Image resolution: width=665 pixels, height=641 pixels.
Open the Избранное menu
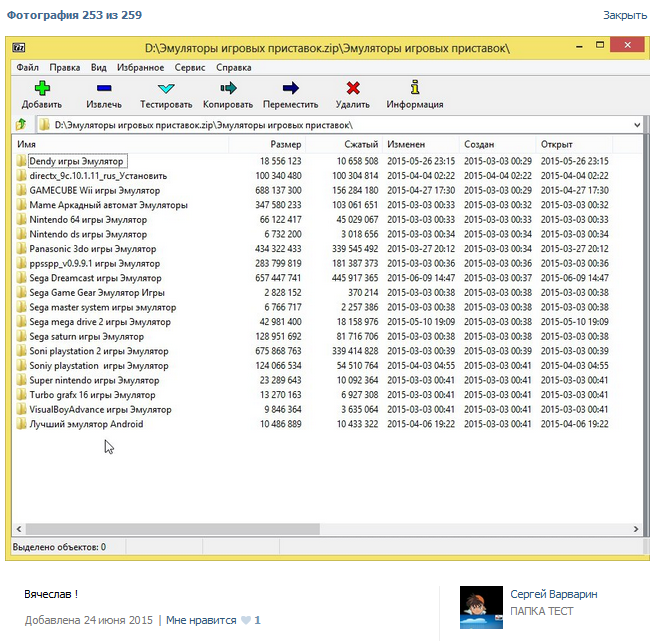point(140,67)
